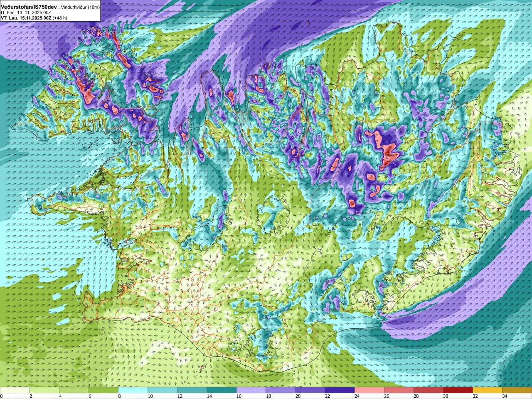This screenshot has height=399, width=532.
Task: Pick the violet 20–22 legend swatch
Action: 310,390
